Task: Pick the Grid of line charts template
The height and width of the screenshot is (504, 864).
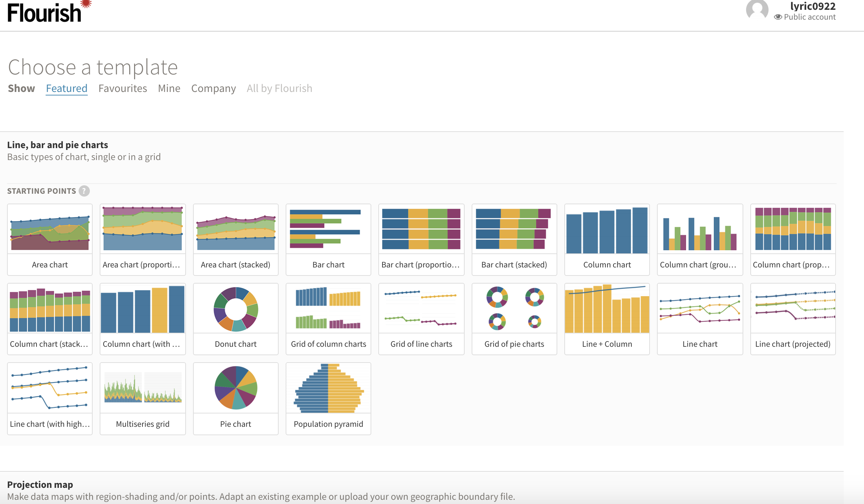Action: [x=421, y=319]
